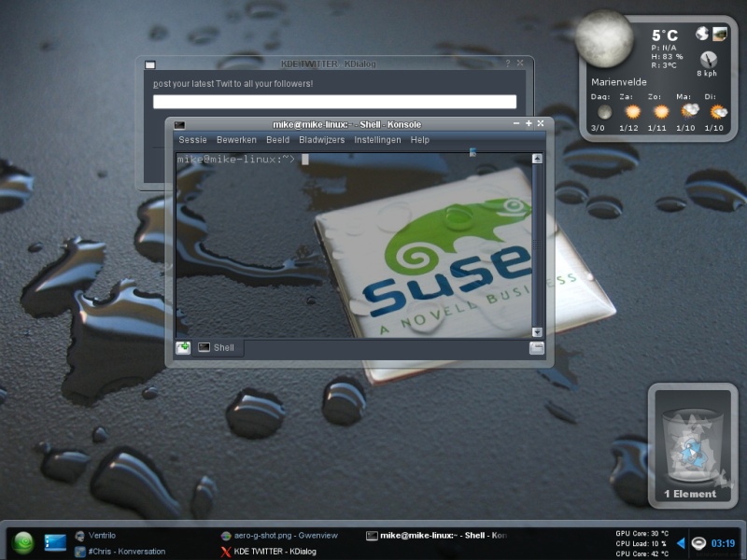Click the CPU Load 10 % reading
This screenshot has height=560, width=747.
[x=641, y=543]
